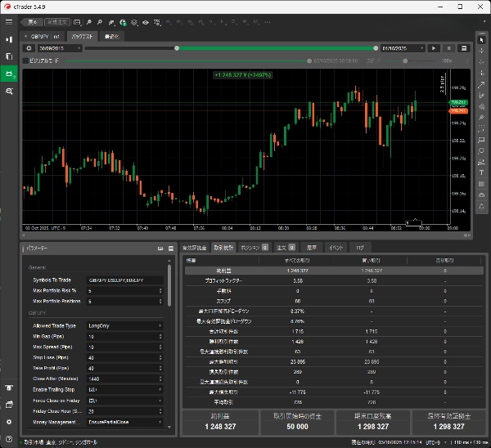The width and height of the screenshot is (491, 448).
Task: Click the price alert bell icon
Action: click(x=482, y=207)
